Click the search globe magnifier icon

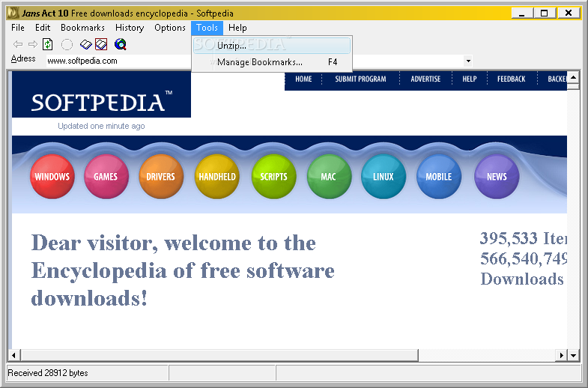[121, 44]
